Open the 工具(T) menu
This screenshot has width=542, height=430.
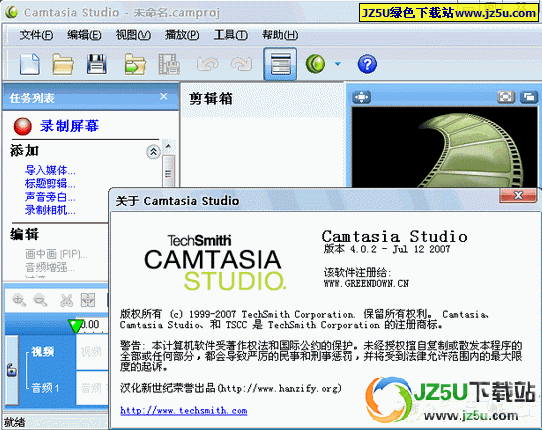click(x=231, y=35)
